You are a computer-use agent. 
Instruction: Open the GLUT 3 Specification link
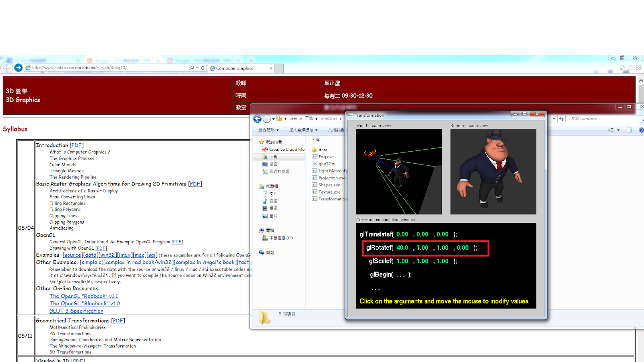tap(76, 311)
